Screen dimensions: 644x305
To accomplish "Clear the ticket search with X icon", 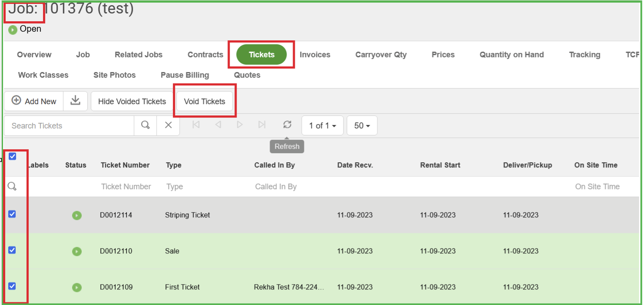I will click(x=168, y=125).
